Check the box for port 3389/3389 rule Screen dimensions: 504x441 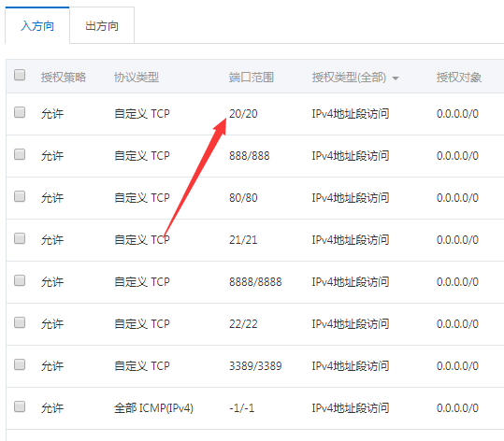point(20,364)
